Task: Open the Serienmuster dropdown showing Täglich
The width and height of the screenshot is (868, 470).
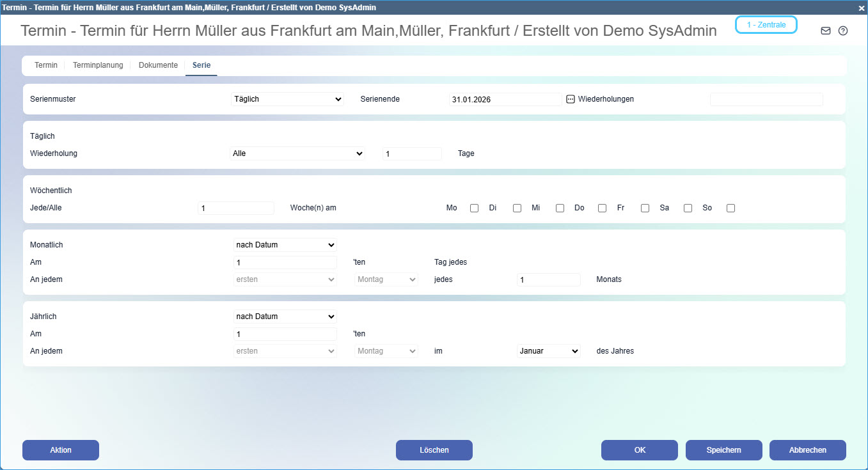Action: coord(287,99)
